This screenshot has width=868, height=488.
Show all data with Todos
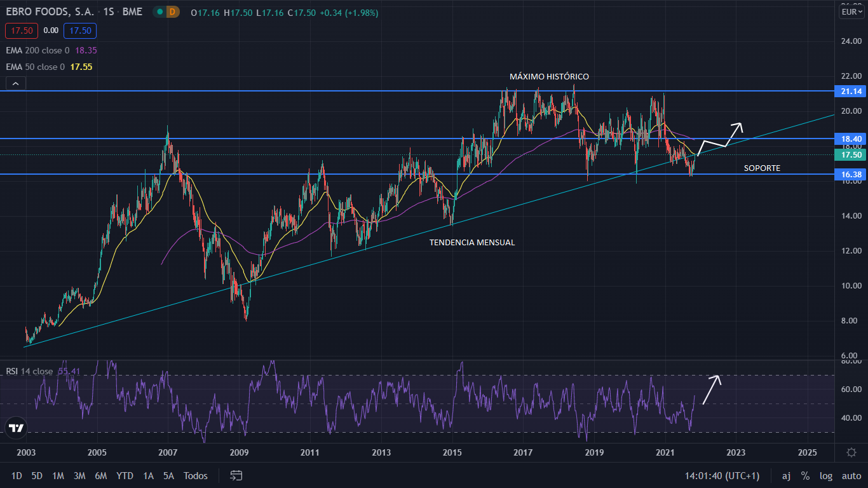[196, 475]
